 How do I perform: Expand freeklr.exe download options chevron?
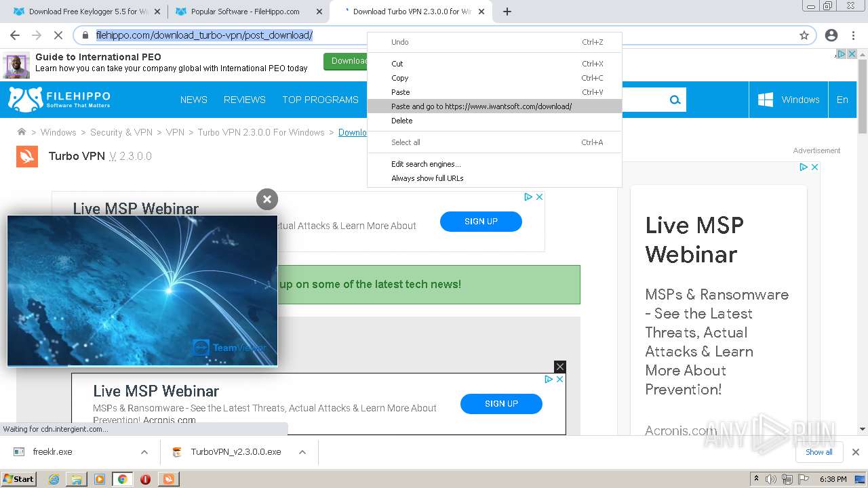(x=144, y=452)
